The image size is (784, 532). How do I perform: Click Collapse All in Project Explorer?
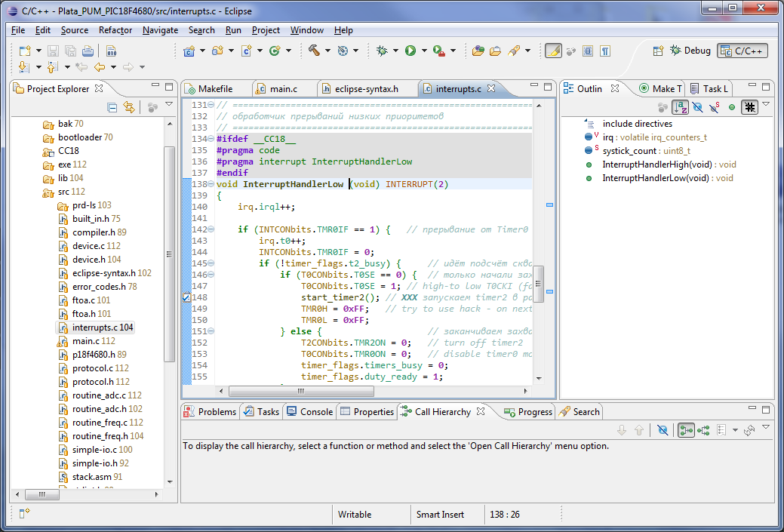[x=112, y=107]
